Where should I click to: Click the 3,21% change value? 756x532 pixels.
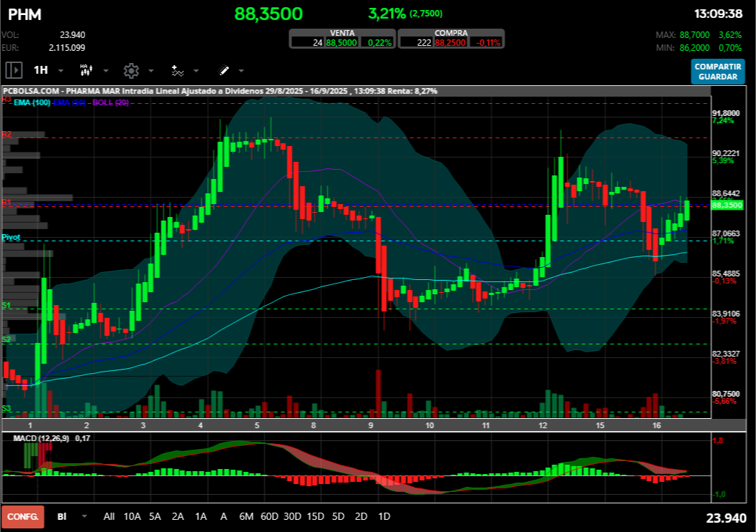click(x=387, y=14)
